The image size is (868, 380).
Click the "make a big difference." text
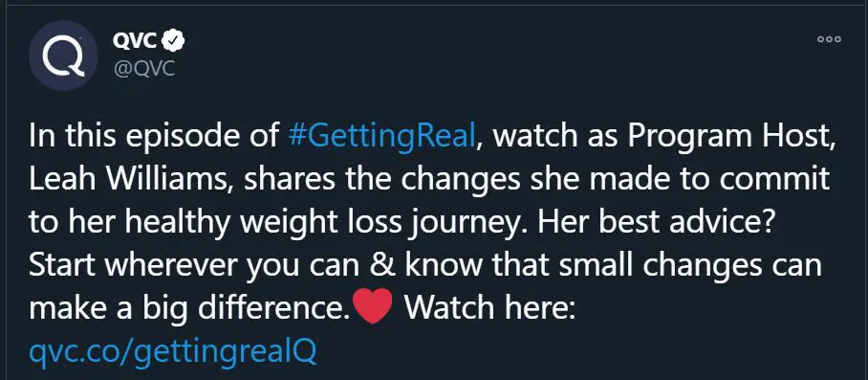coord(190,307)
